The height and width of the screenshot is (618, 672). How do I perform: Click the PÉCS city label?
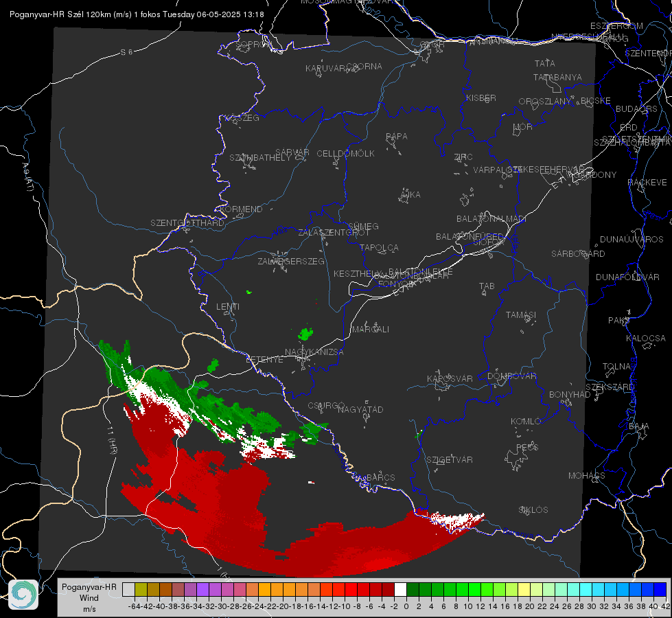[526, 448]
